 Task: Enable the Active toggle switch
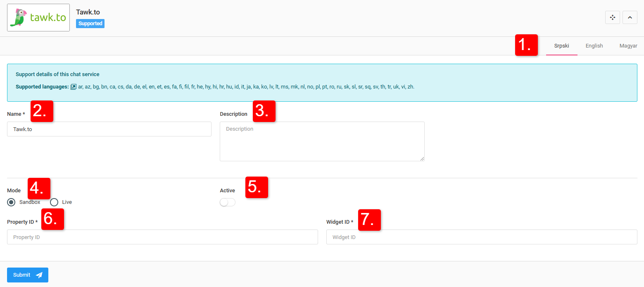[x=228, y=202]
